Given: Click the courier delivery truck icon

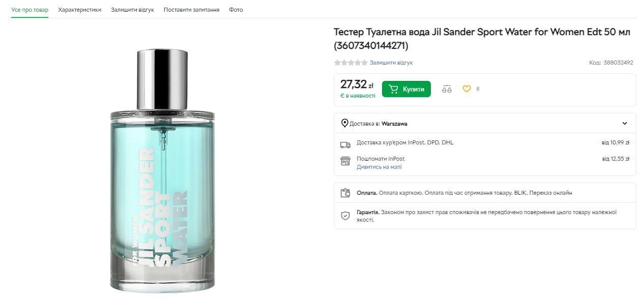Looking at the screenshot, I should pos(345,144).
